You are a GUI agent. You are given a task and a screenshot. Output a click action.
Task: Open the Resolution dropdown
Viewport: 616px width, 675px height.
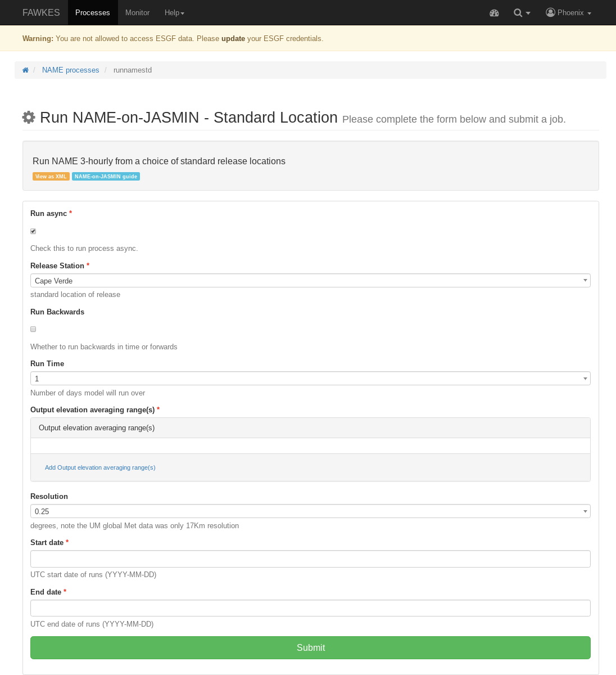(310, 511)
